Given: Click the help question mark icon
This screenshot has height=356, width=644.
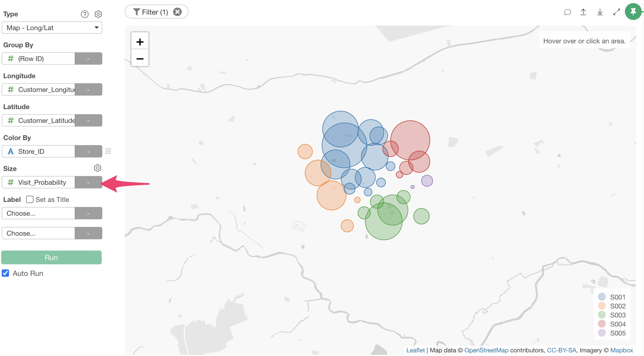Looking at the screenshot, I should 85,14.
